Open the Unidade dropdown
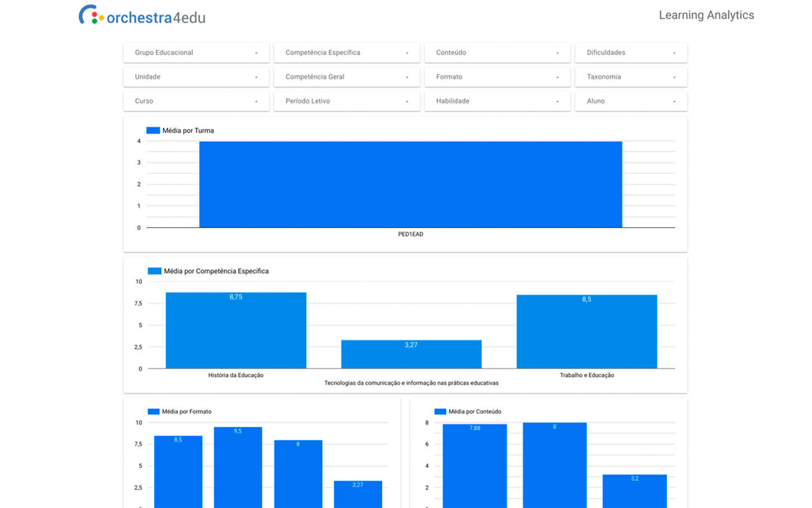The image size is (812, 508). (x=196, y=77)
